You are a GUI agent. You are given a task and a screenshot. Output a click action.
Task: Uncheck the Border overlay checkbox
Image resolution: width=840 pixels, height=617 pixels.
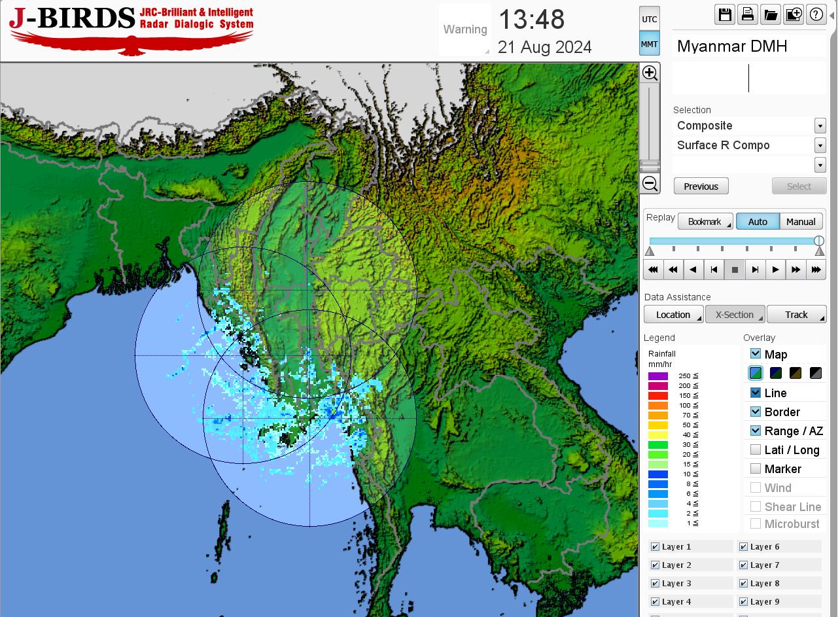point(756,412)
